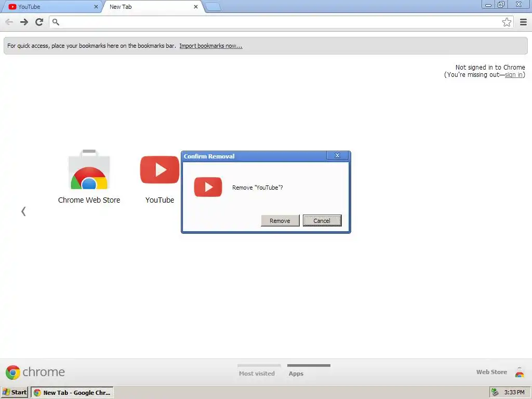The height and width of the screenshot is (399, 532).
Task: Confirm removal by clicking Remove
Action: pos(280,220)
